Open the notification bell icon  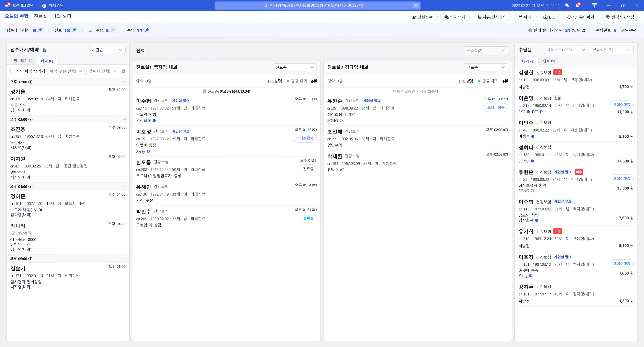577,5
